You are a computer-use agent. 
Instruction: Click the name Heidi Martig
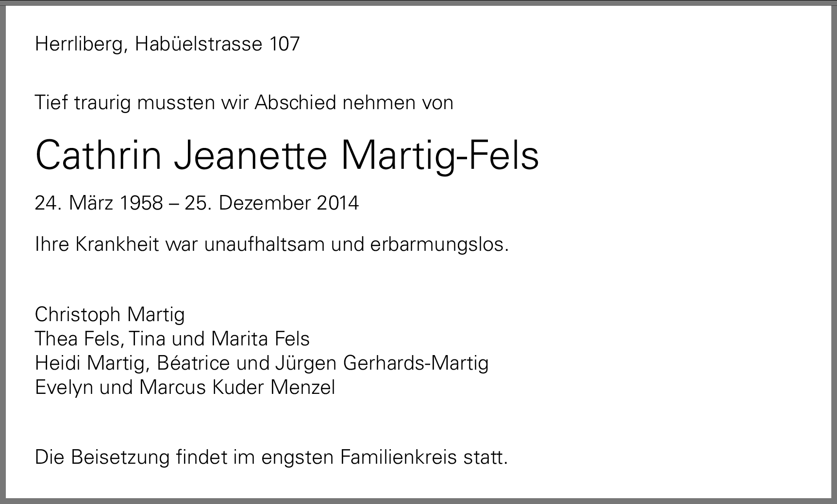(x=90, y=363)
